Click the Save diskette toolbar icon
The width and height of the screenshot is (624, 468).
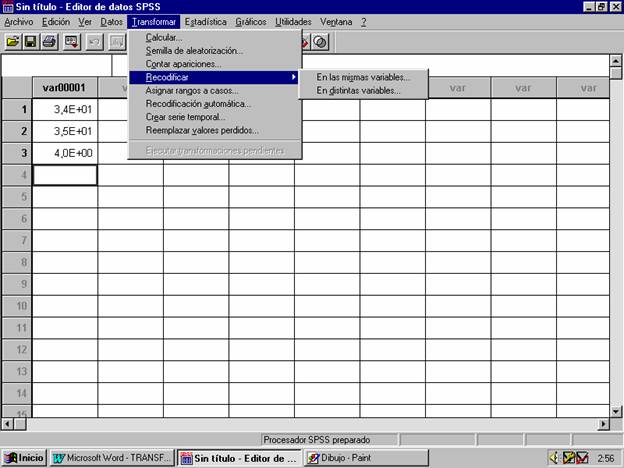point(30,42)
